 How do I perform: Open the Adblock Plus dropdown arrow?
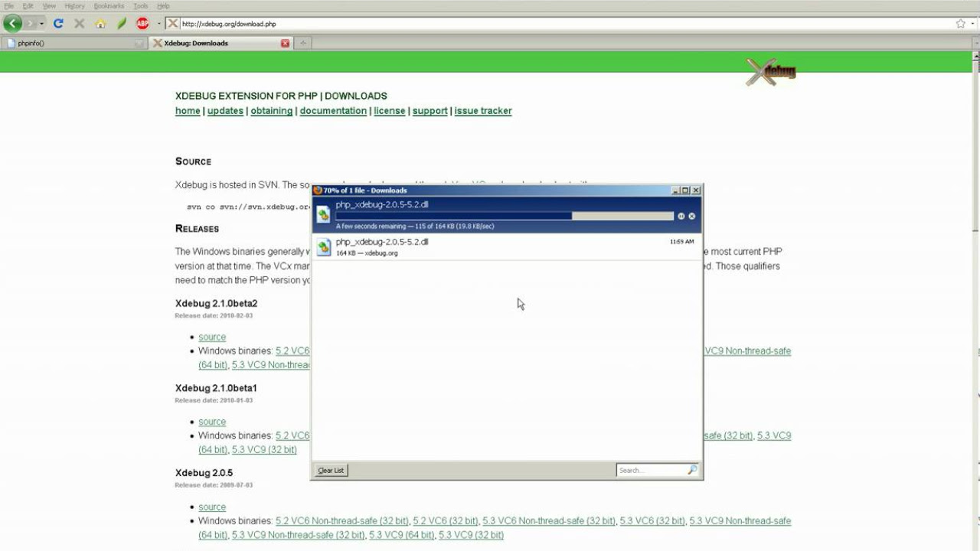(158, 24)
